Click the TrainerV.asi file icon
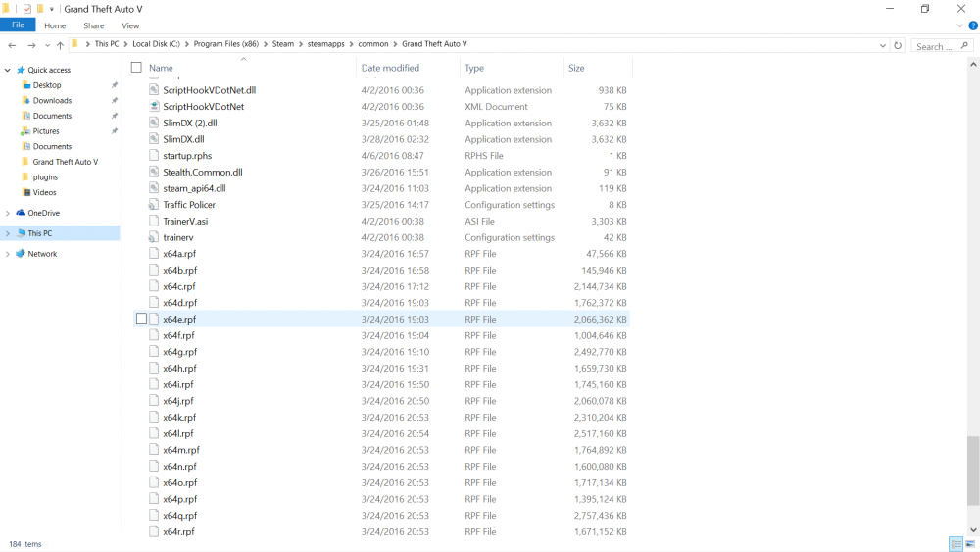 [x=154, y=221]
